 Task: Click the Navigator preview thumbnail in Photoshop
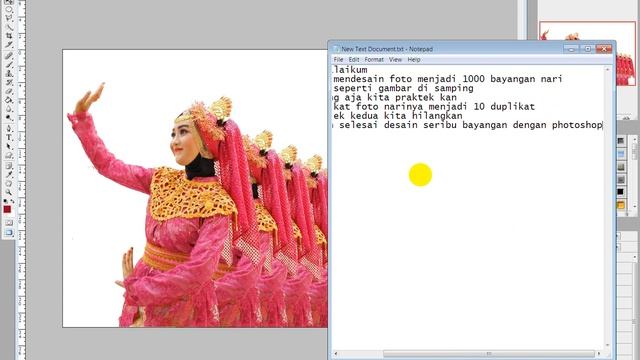coord(588,53)
